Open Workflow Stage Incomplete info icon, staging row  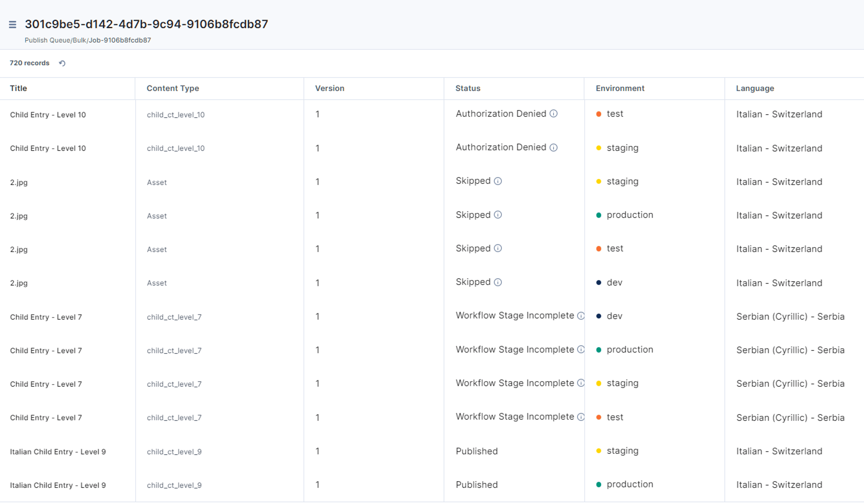click(581, 383)
